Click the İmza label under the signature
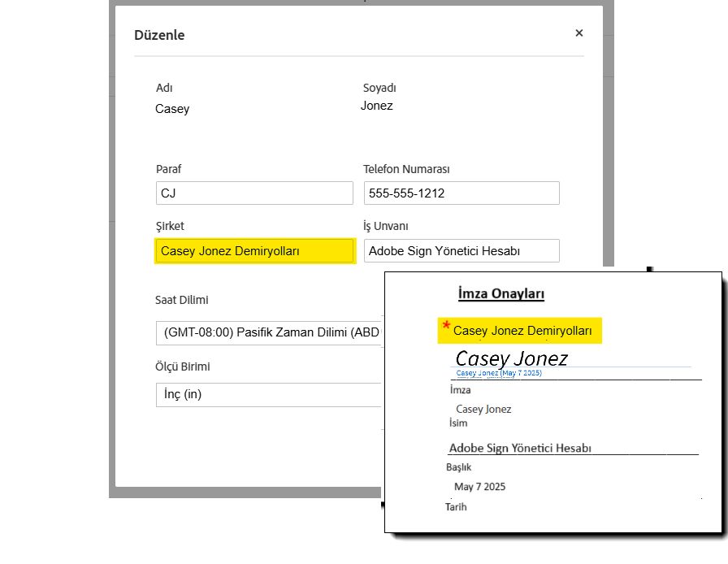 460,390
